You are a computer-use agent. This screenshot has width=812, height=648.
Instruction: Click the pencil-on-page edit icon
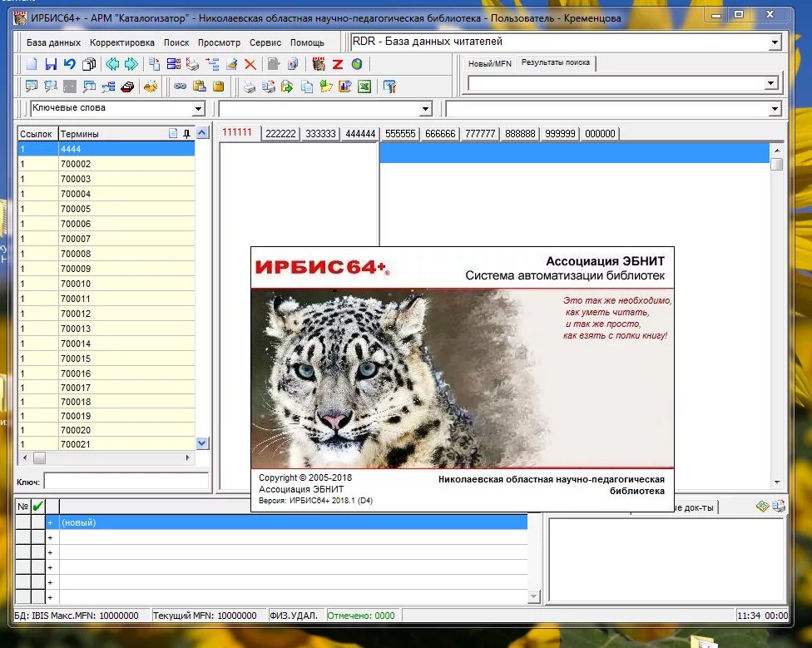click(231, 64)
